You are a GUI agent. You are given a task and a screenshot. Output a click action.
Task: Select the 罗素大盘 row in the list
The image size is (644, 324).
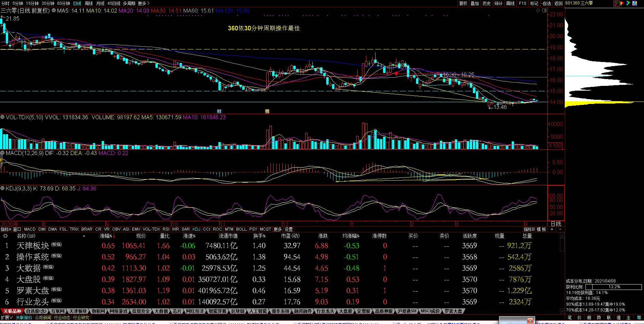pos(280,290)
